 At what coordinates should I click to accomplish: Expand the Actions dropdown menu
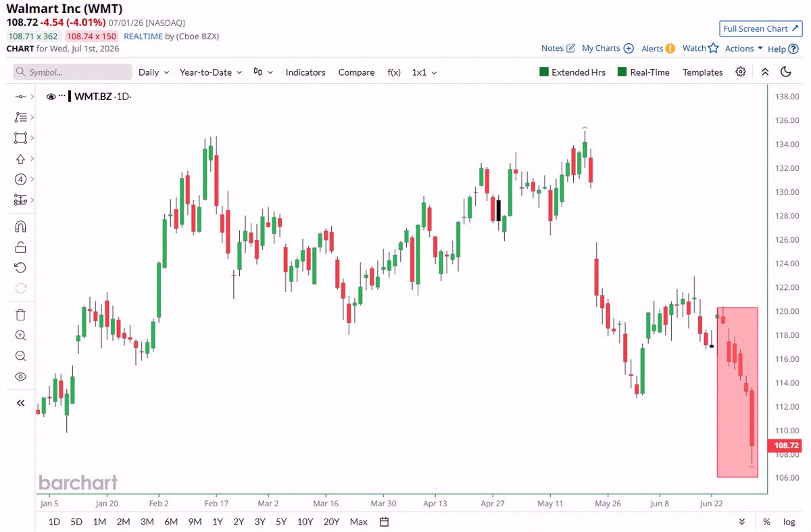pyautogui.click(x=744, y=48)
